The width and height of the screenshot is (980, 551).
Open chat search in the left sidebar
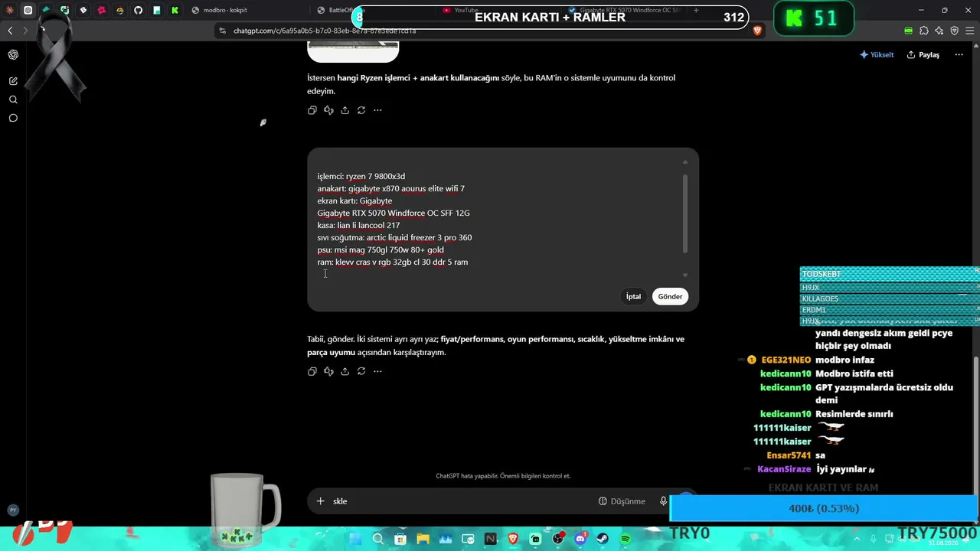tap(13, 99)
